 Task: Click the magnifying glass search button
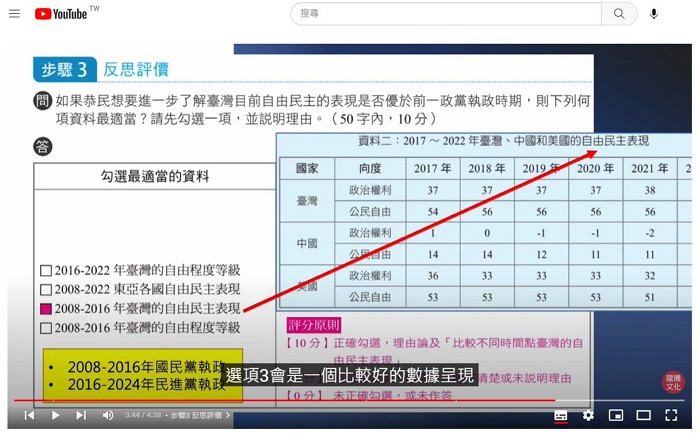pos(619,14)
